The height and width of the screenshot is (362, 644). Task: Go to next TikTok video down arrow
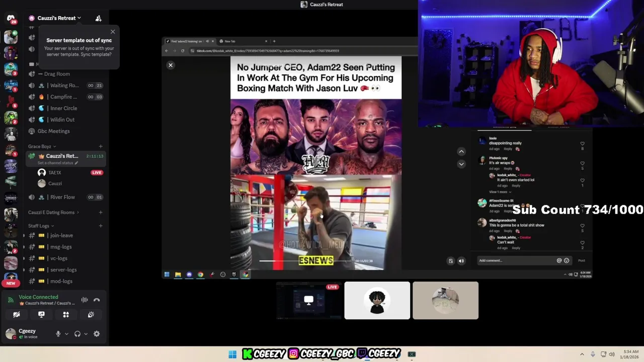461,164
